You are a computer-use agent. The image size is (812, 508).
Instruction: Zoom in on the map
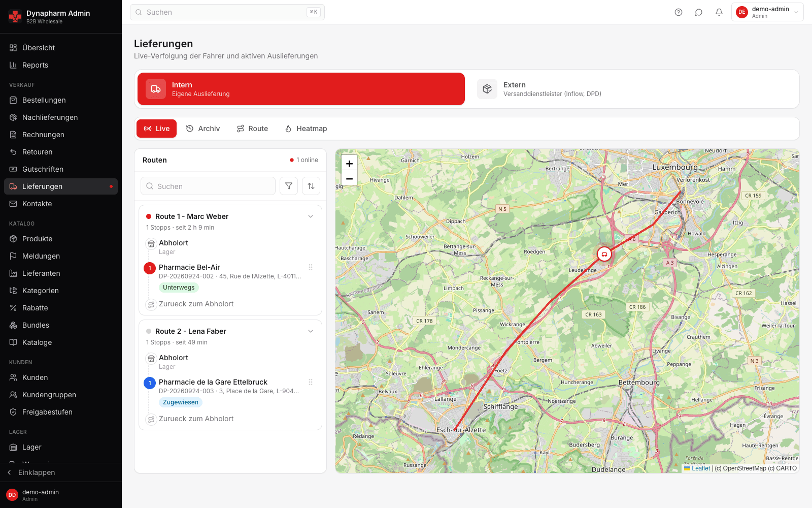(349, 164)
